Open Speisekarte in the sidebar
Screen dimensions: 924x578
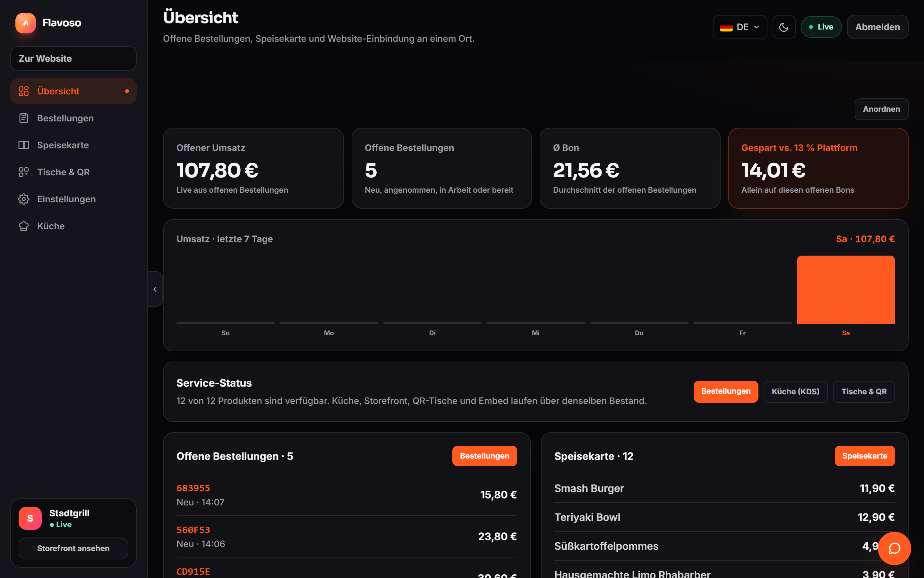pyautogui.click(x=73, y=145)
